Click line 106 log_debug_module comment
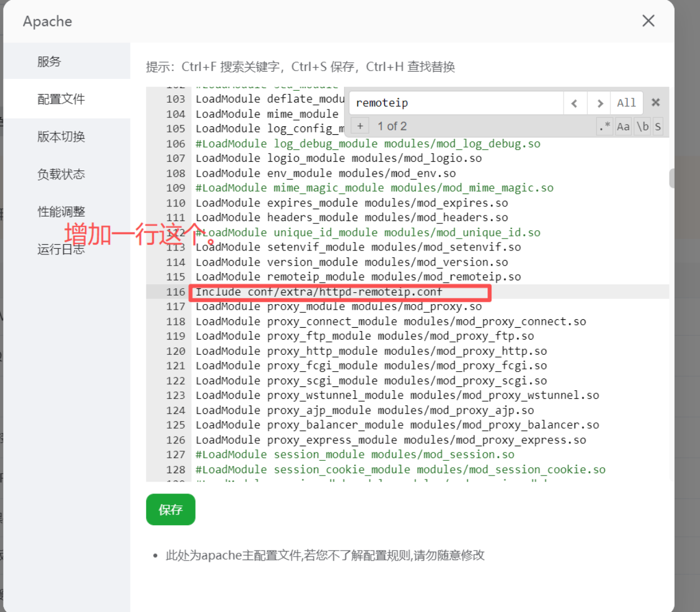 (x=368, y=144)
